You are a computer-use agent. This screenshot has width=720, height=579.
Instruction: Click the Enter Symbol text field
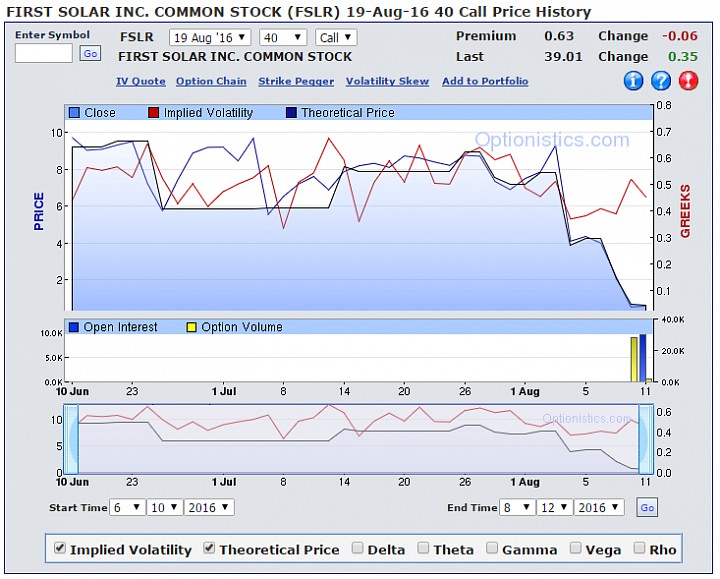pos(44,53)
